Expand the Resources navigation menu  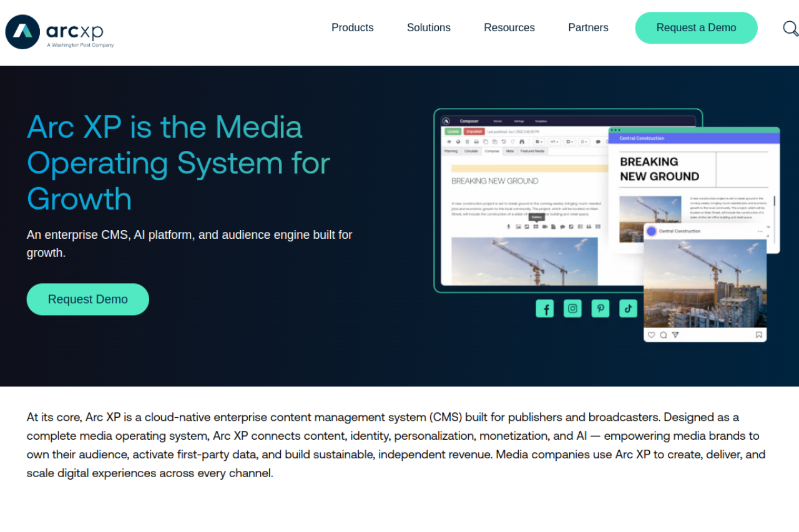509,28
